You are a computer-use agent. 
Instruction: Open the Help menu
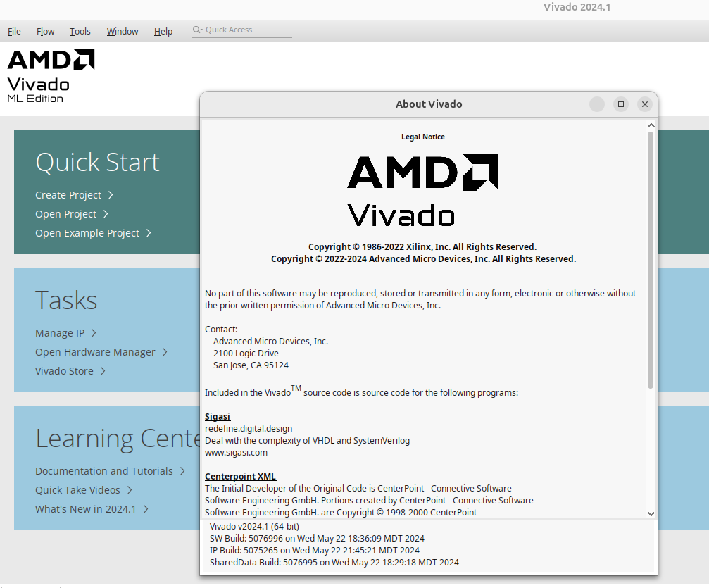pos(163,31)
